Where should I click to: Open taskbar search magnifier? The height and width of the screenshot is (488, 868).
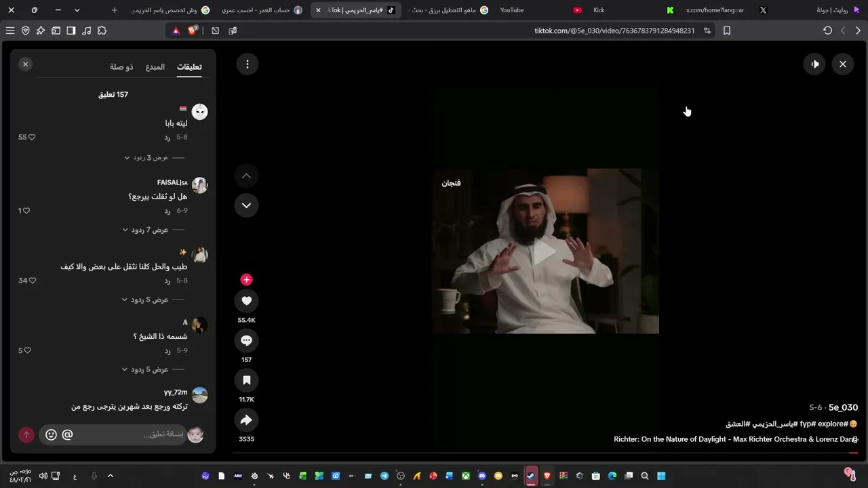[x=645, y=476]
